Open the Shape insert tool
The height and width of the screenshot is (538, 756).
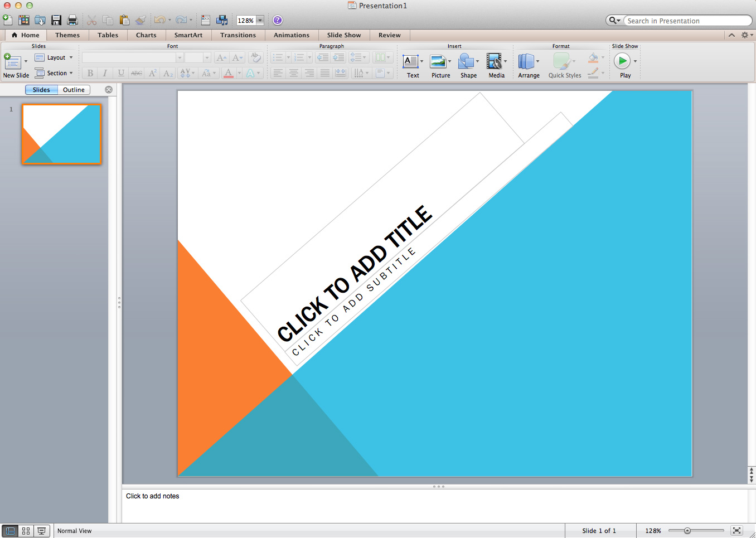point(466,61)
